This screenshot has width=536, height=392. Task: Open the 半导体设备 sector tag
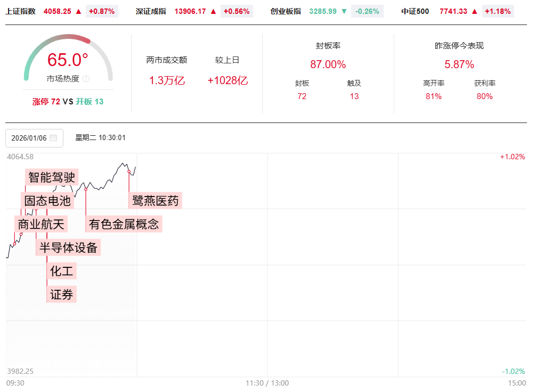point(69,248)
